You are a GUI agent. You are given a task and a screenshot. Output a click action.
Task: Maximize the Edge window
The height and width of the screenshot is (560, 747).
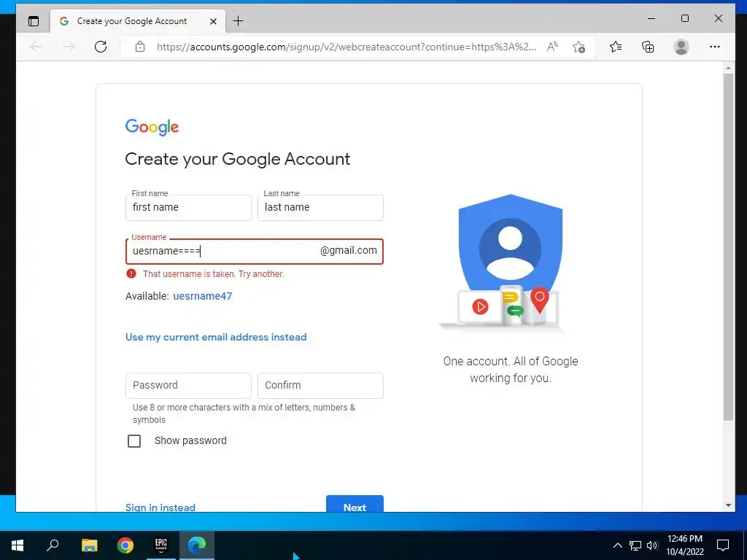coord(684,18)
